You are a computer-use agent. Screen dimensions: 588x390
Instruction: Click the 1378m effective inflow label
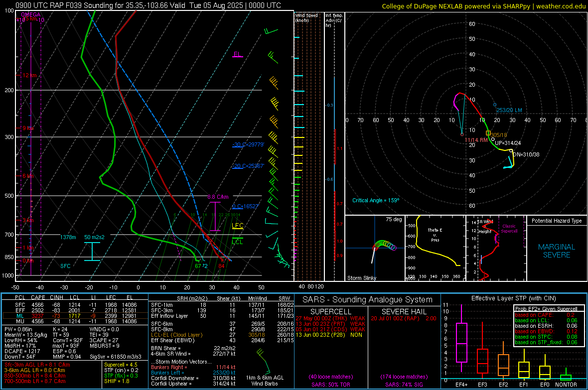pos(68,237)
